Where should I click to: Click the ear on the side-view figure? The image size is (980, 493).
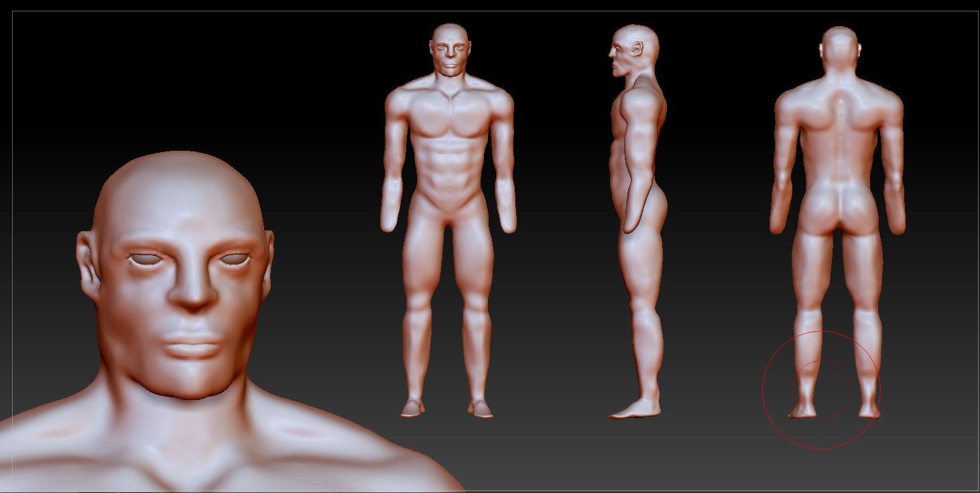pos(638,49)
